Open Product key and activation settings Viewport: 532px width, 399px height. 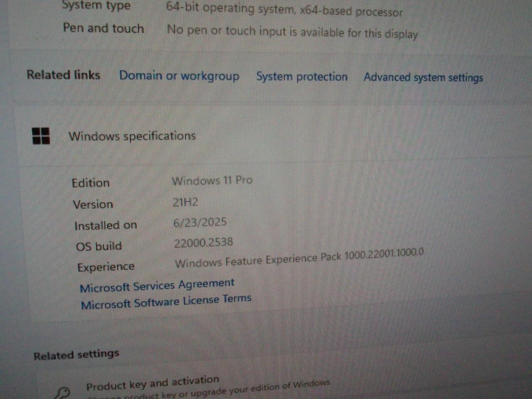[153, 383]
